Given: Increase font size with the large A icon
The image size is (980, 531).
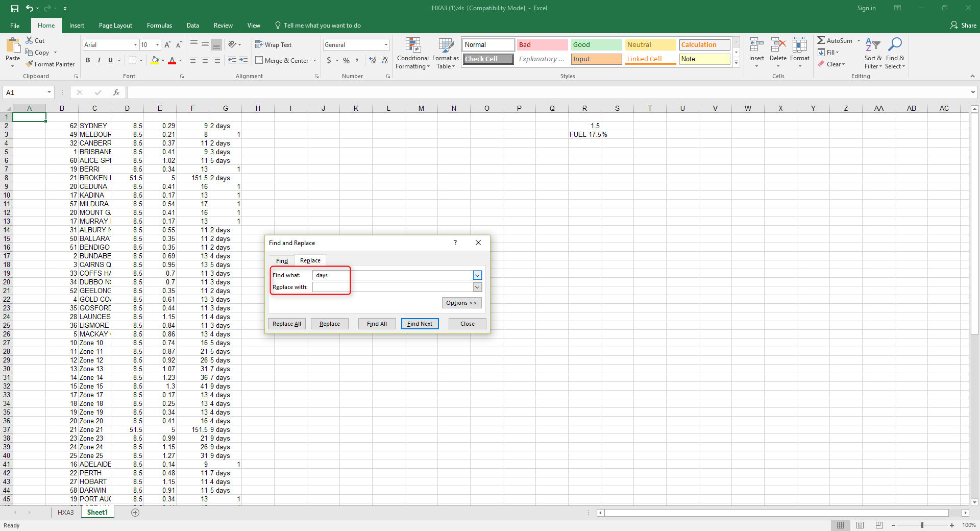Looking at the screenshot, I should click(x=167, y=45).
